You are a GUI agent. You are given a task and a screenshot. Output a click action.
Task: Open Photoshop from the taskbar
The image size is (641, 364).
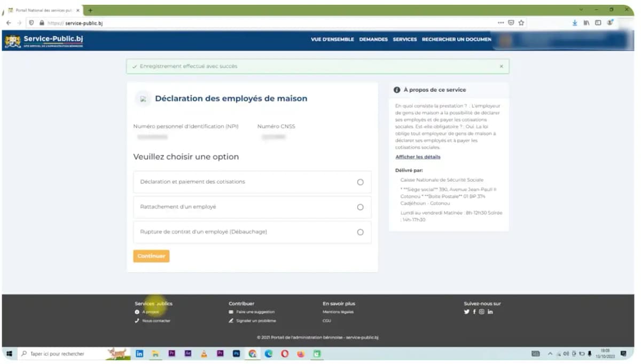237,353
